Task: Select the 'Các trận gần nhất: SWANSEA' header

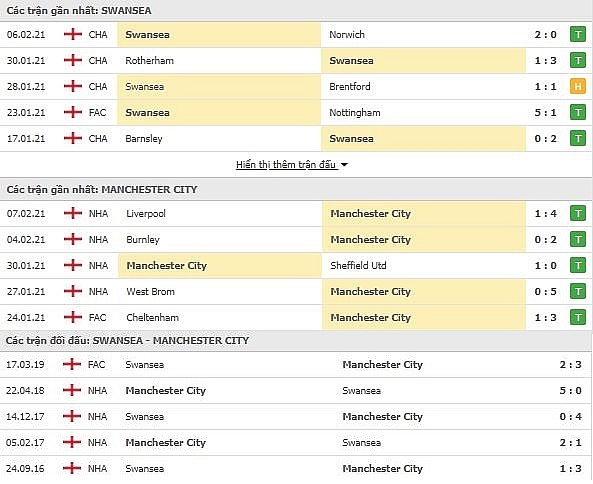Action: [79, 11]
